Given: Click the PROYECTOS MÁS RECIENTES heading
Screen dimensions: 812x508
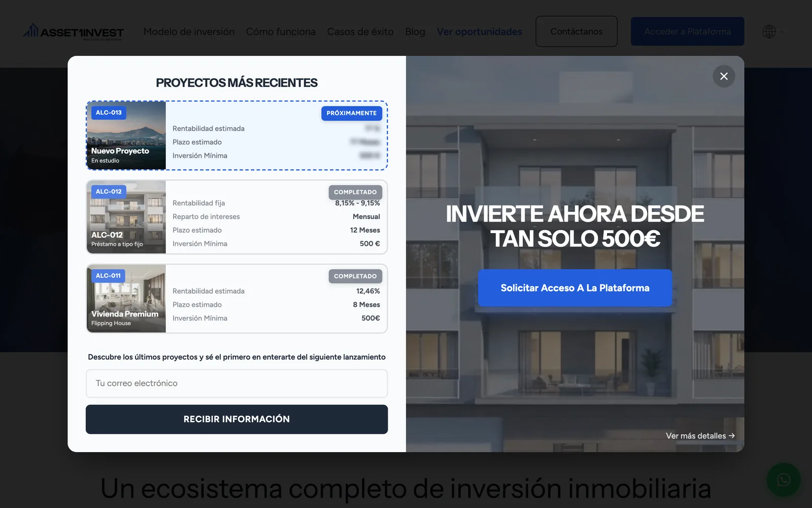Looking at the screenshot, I should pyautogui.click(x=236, y=83).
